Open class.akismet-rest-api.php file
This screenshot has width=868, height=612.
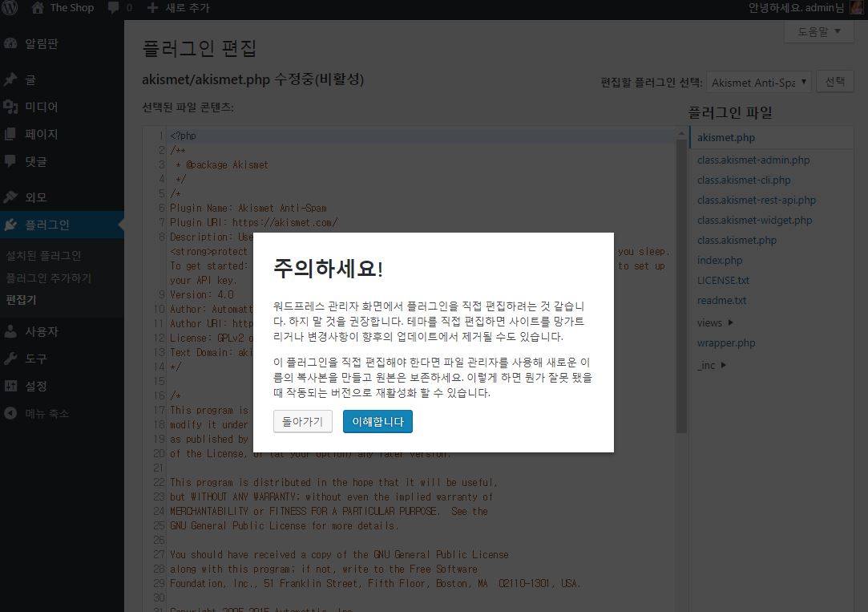[x=756, y=200]
